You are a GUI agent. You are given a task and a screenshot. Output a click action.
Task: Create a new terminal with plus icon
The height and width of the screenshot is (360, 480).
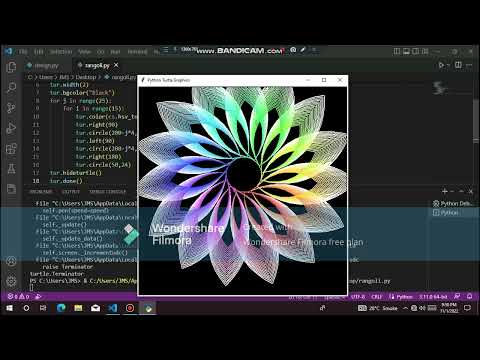click(x=444, y=191)
